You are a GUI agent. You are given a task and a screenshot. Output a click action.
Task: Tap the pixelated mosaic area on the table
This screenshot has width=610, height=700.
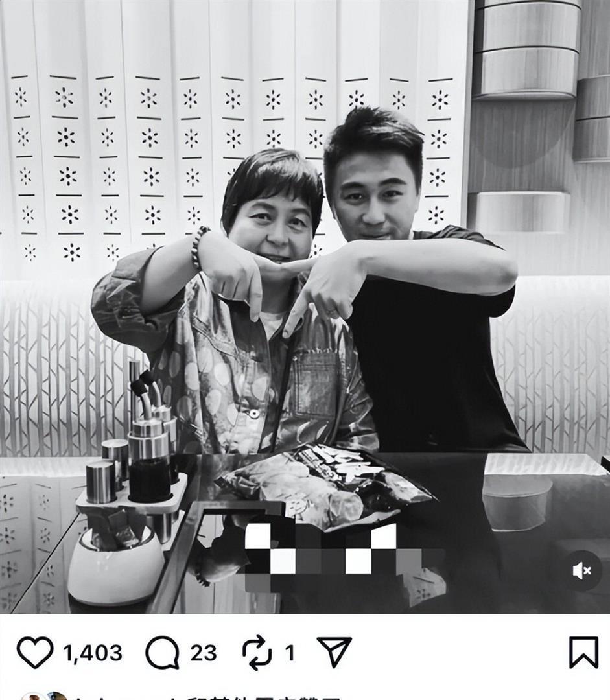tap(333, 556)
